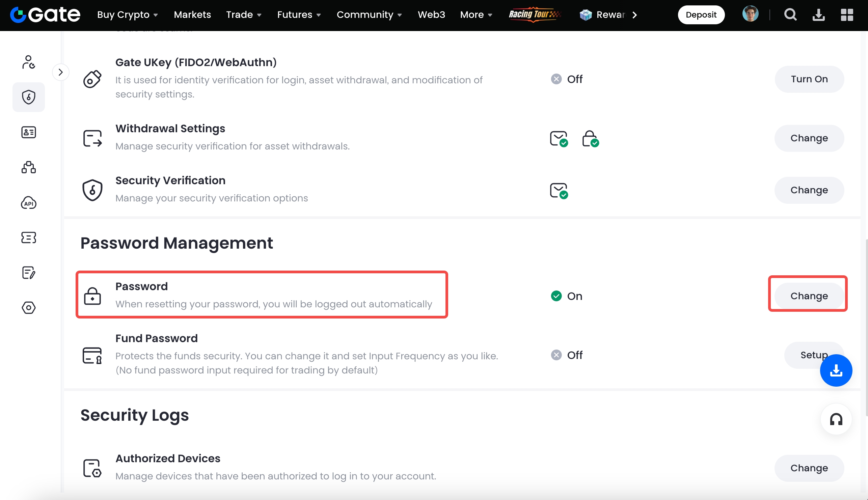The height and width of the screenshot is (500, 868).
Task: Open the API management sidebar icon
Action: pyautogui.click(x=28, y=203)
